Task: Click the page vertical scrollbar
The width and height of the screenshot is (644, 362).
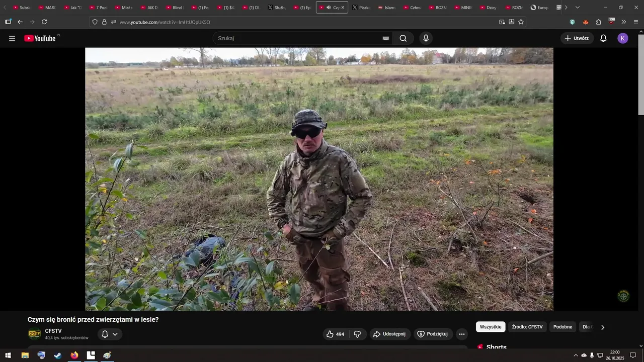Action: pos(640,75)
